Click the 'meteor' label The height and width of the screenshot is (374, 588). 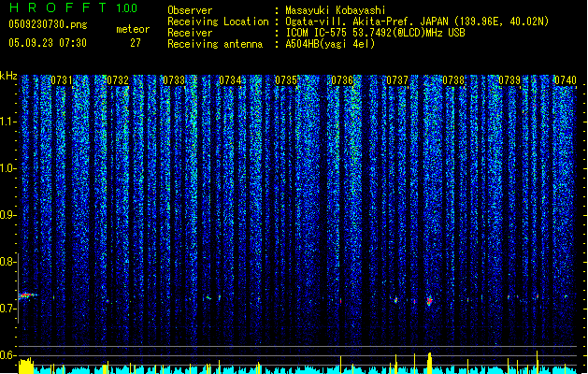coord(133,29)
